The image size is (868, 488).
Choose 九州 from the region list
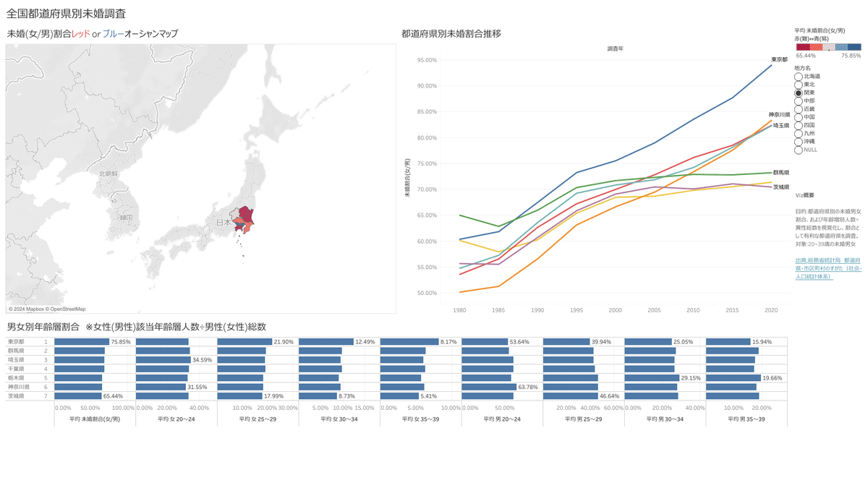pos(798,133)
